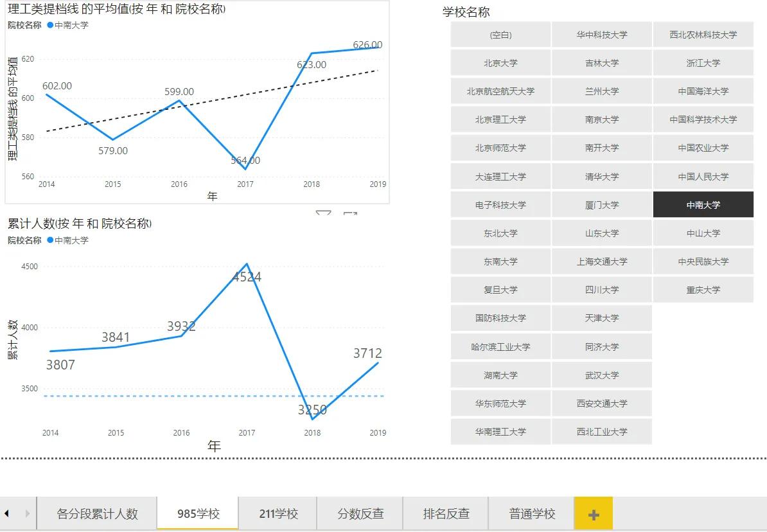Choose 中山大学

point(703,233)
